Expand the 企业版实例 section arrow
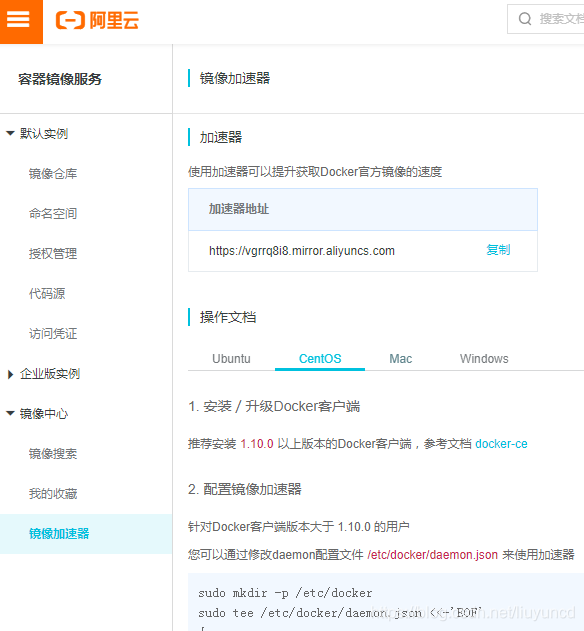Image resolution: width=584 pixels, height=631 pixels. 10,374
